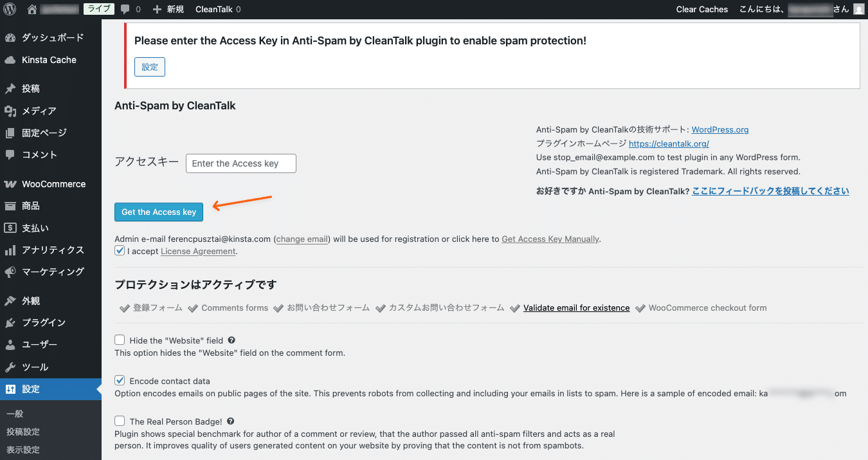The width and height of the screenshot is (868, 460).
Task: Uncheck the I accept License Agreement checkbox
Action: [119, 250]
